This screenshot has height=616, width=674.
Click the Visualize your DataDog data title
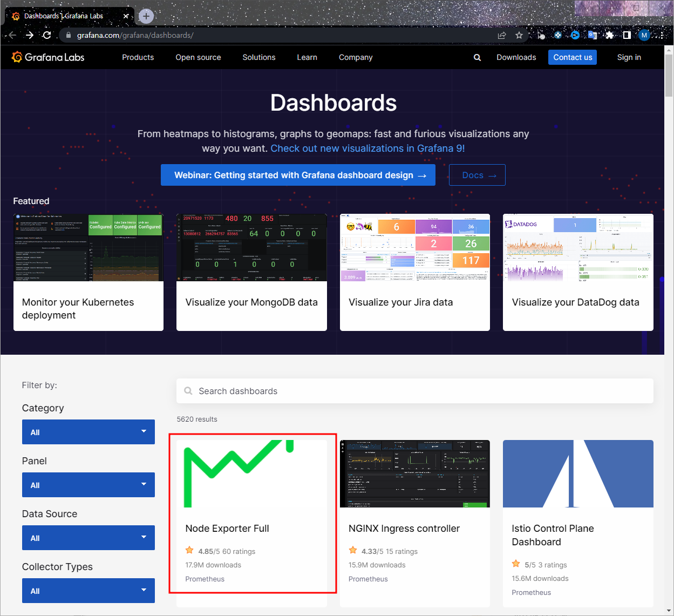tap(575, 302)
